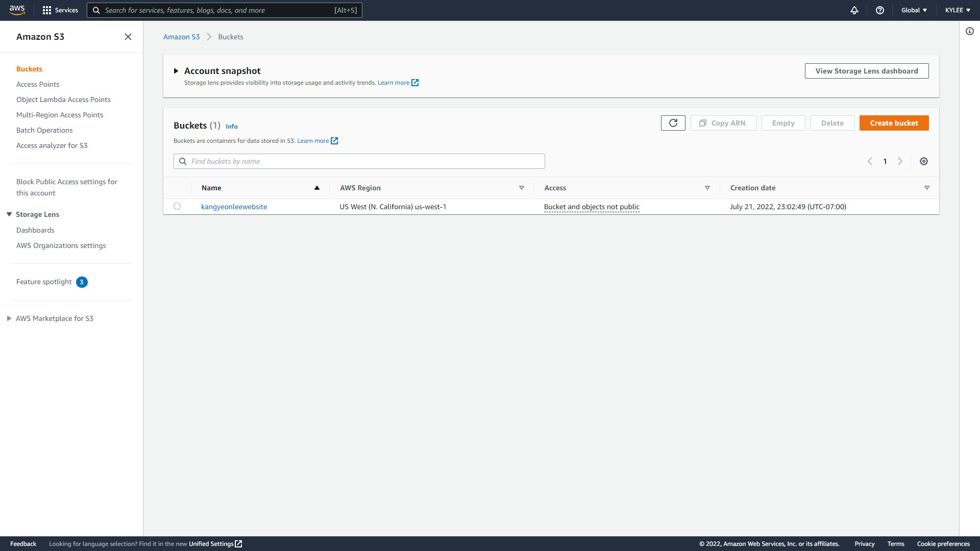Click Unified Settings link in footer
The width and height of the screenshot is (980, 551).
coord(211,544)
